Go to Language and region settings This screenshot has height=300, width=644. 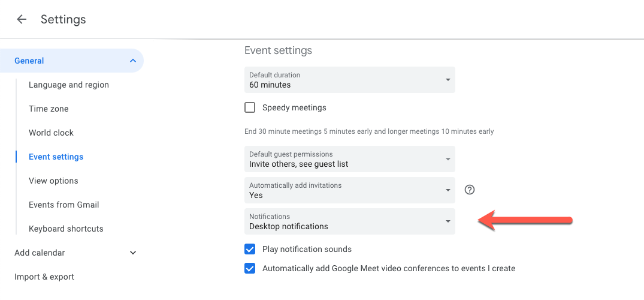(69, 85)
